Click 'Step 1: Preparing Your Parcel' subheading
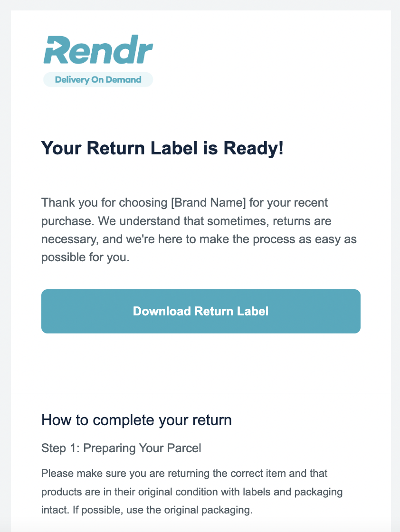This screenshot has height=532, width=400. tap(121, 448)
